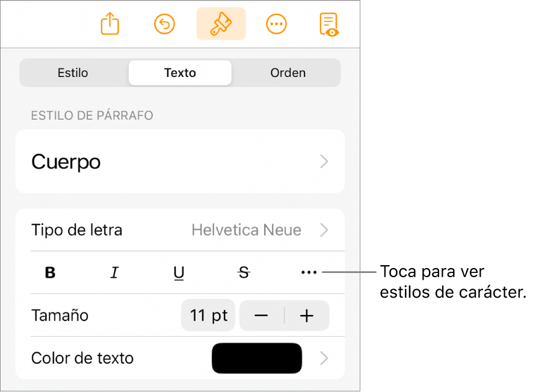Screen dimensions: 533x392
Task: Tap the Format paintbrush icon
Action: tap(221, 24)
